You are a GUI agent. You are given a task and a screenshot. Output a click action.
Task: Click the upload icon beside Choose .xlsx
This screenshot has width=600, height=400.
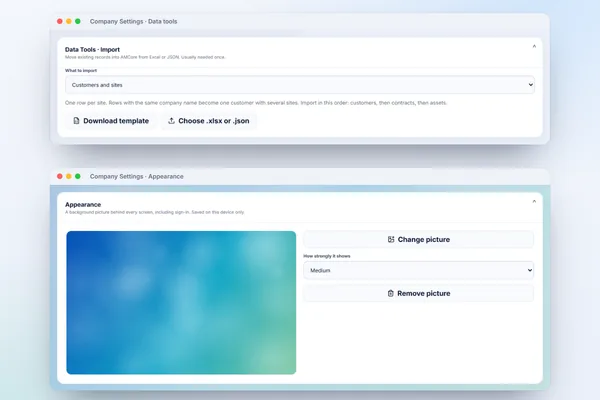coord(171,121)
